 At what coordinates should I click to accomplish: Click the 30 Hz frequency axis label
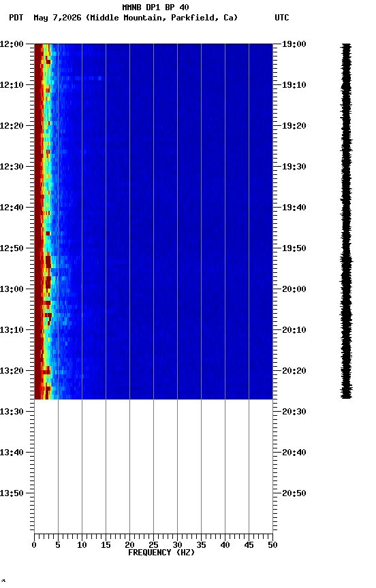click(x=177, y=545)
